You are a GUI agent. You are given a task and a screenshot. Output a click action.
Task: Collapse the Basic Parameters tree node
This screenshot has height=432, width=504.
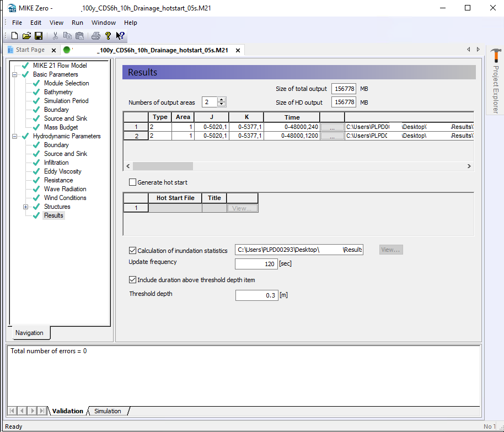click(14, 74)
